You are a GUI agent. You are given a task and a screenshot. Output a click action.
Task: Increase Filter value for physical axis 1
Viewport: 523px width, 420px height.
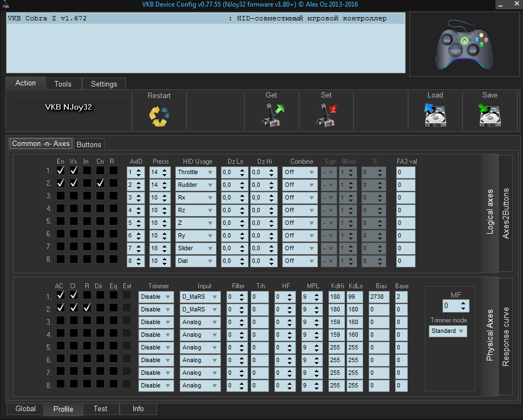coord(241,294)
